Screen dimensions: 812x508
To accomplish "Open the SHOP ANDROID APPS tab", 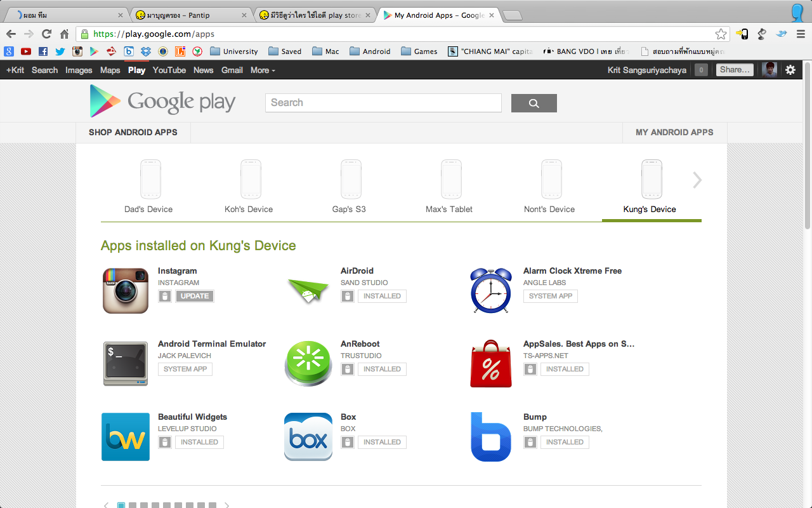I will [133, 132].
